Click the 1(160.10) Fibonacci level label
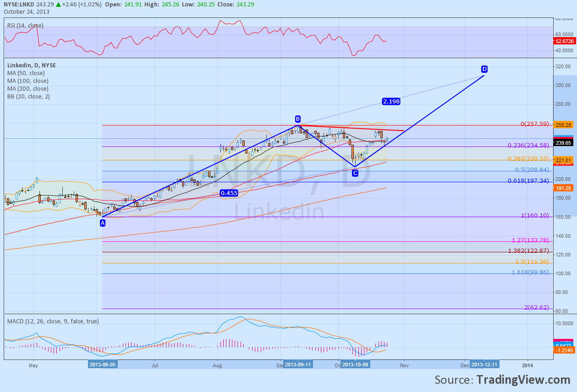Image resolution: width=577 pixels, height=392 pixels. (535, 215)
